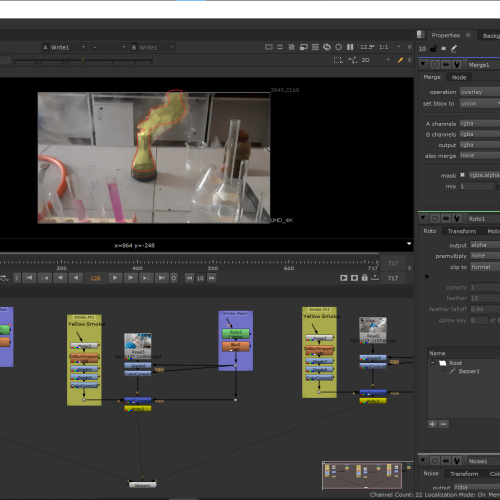Switch to Transform tab in Noise1 panel
The height and width of the screenshot is (500, 500).
pos(464,474)
